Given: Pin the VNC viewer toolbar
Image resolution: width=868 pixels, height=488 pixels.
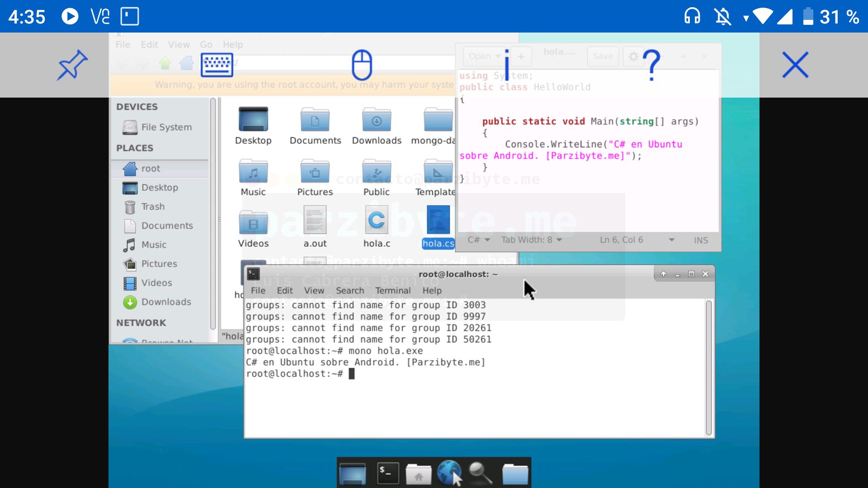Looking at the screenshot, I should click(x=72, y=65).
